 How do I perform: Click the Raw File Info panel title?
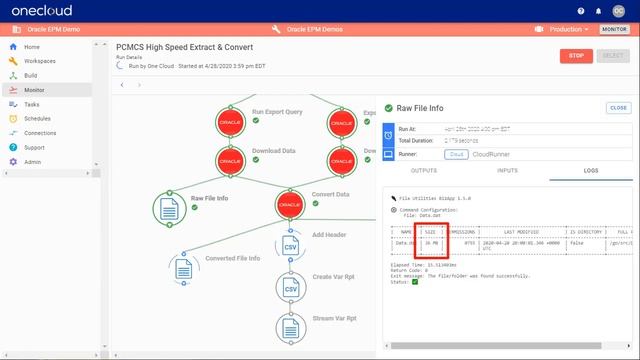(420, 108)
